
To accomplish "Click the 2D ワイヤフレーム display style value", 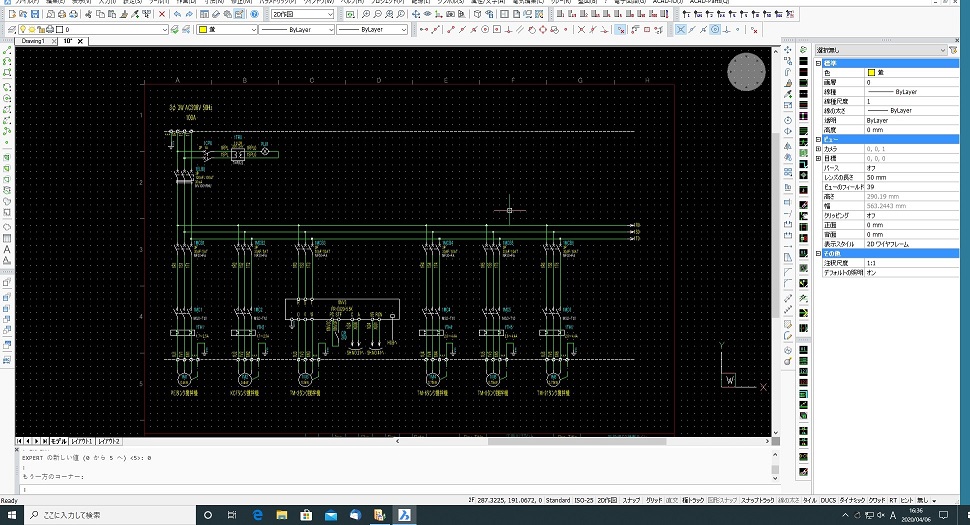I will click(x=887, y=244).
